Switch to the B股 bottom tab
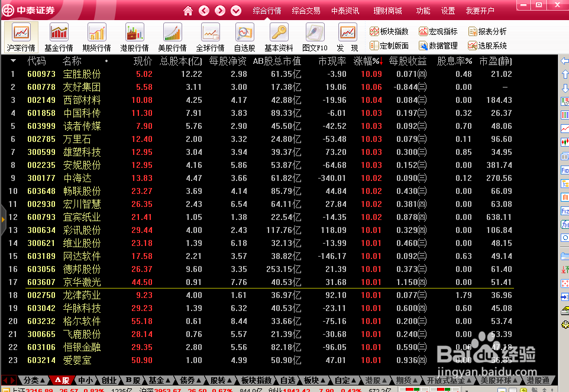 pyautogui.click(x=133, y=380)
